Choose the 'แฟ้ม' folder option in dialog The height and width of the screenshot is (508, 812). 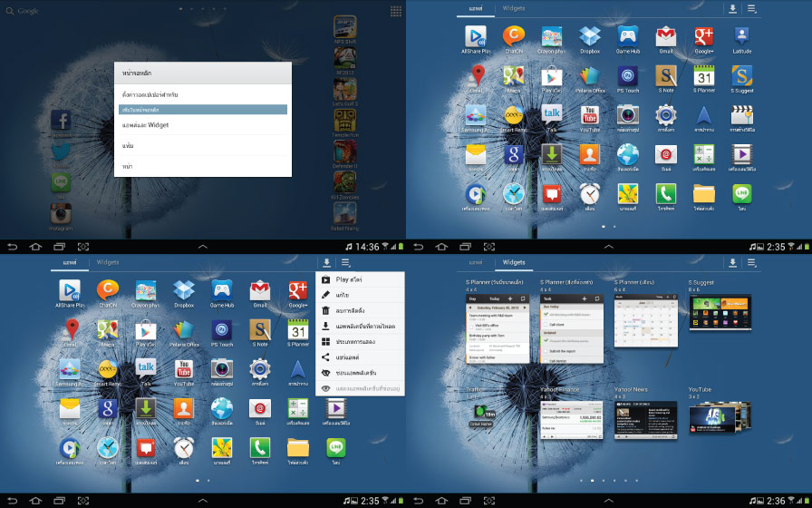pos(203,146)
